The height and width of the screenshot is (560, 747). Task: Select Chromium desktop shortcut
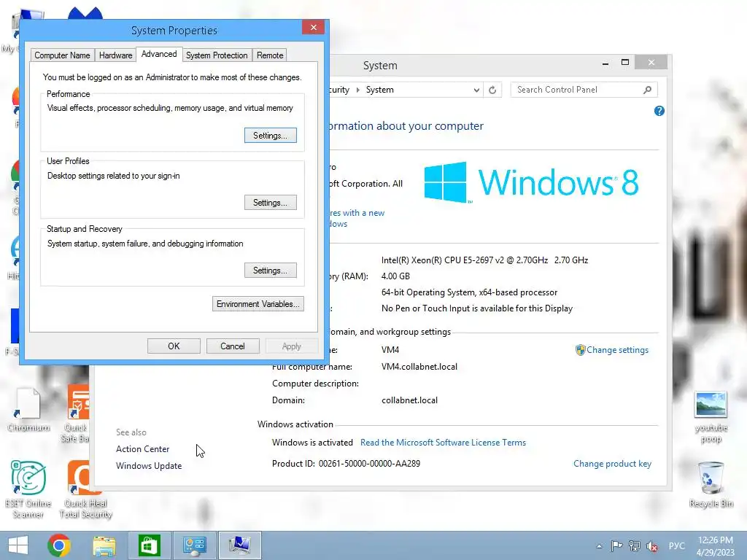coord(28,410)
